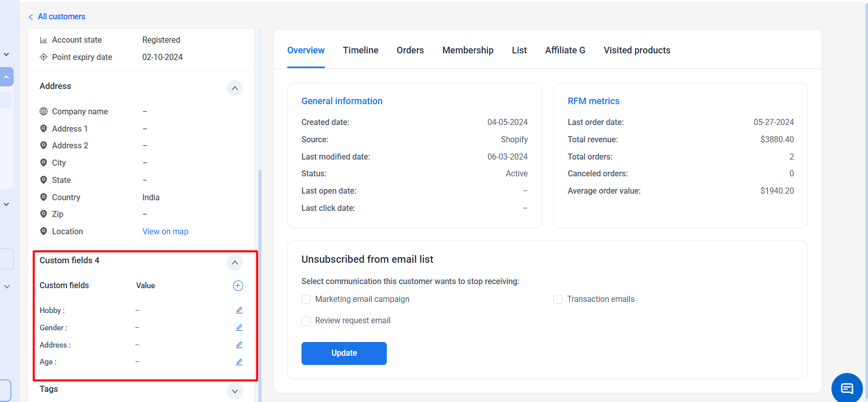Add a new custom field with plus icon
Screen dimensions: 868x402
pos(238,286)
